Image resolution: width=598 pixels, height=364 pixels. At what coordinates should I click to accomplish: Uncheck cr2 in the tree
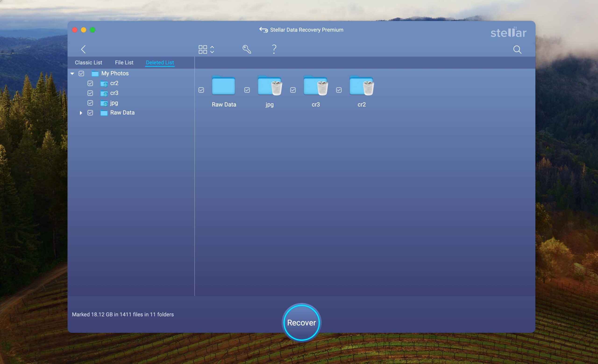click(90, 83)
